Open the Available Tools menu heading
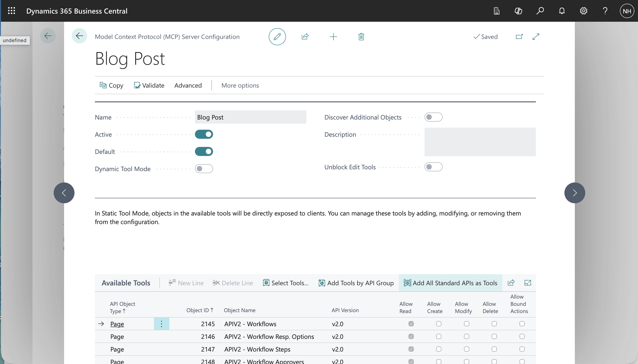The height and width of the screenshot is (364, 638). 126,283
